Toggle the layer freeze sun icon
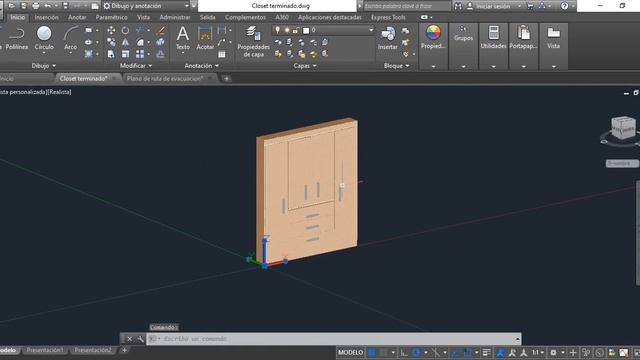 click(x=287, y=30)
